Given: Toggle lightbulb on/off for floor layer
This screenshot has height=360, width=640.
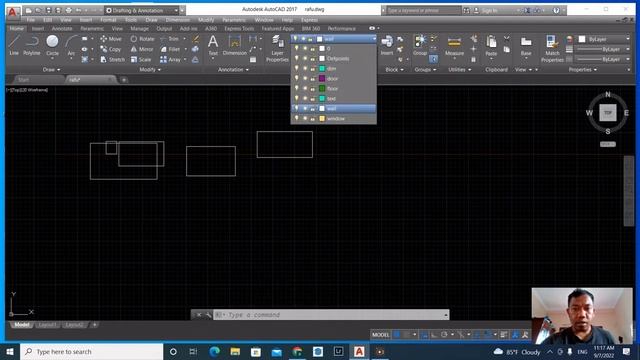Looking at the screenshot, I should (x=297, y=89).
